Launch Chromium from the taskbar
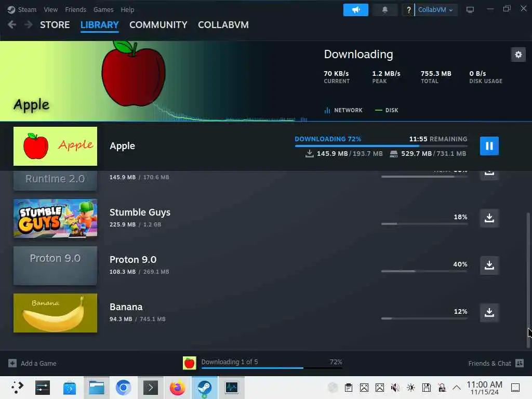Viewport: 532px width, 399px height. pyautogui.click(x=123, y=387)
